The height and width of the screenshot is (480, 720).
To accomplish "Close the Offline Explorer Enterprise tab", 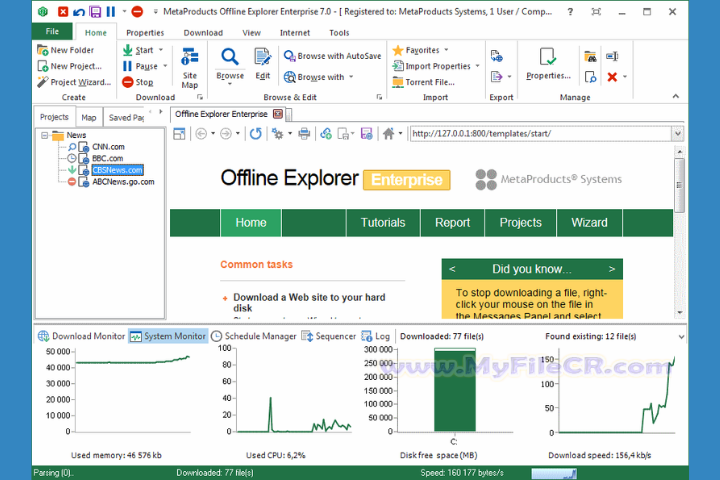I will (x=278, y=114).
